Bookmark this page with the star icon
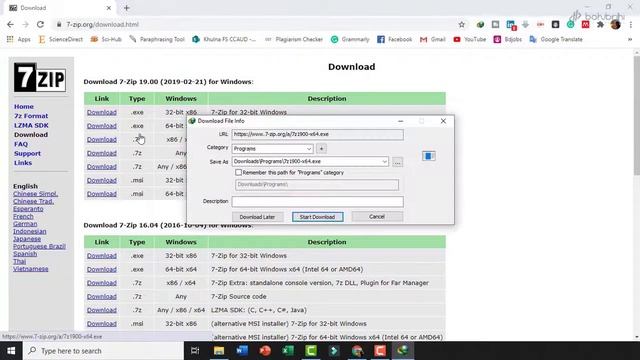Image resolution: width=640 pixels, height=360 pixels. [x=462, y=24]
